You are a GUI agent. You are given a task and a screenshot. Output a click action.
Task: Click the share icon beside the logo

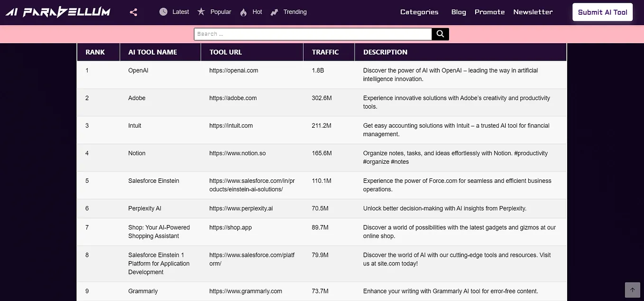click(x=133, y=12)
